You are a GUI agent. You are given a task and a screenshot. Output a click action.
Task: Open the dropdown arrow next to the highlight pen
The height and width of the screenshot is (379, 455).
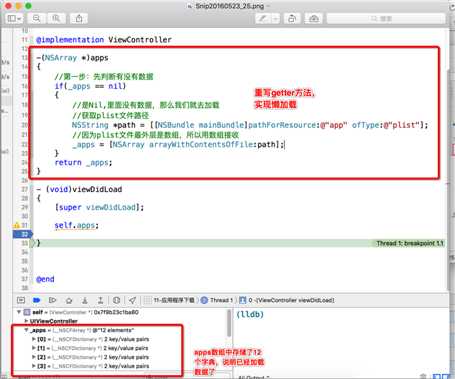click(x=275, y=18)
